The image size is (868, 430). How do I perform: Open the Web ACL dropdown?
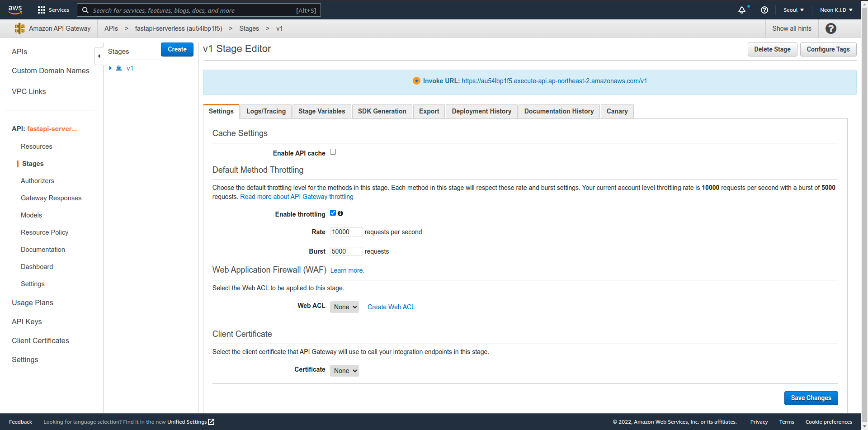pyautogui.click(x=344, y=307)
